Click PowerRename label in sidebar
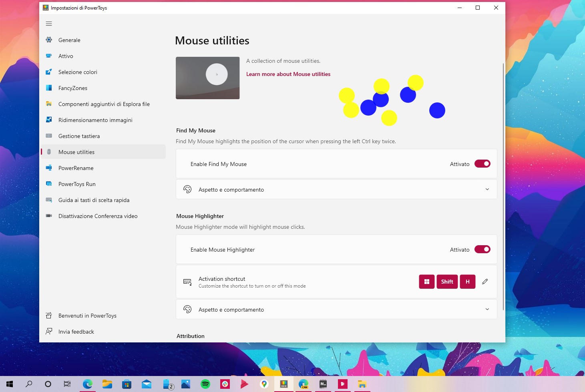This screenshot has width=585, height=392. click(76, 168)
